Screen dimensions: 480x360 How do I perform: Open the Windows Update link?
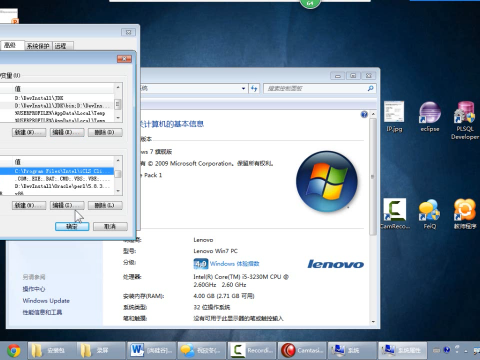click(x=46, y=301)
